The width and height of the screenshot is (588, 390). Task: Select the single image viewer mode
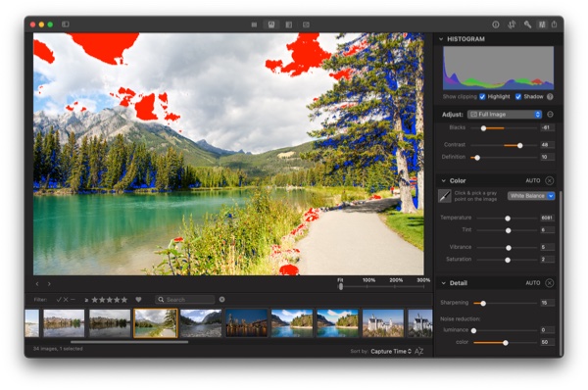(x=271, y=24)
